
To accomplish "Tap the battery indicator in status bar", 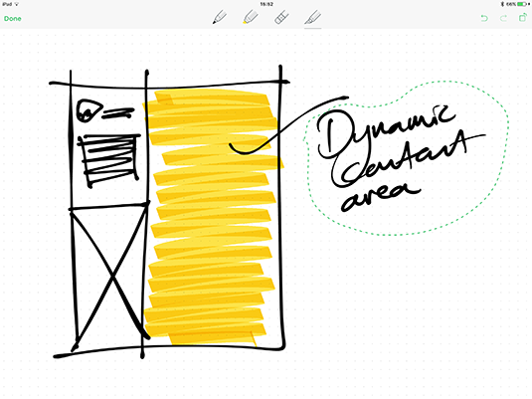I will click(x=523, y=4).
